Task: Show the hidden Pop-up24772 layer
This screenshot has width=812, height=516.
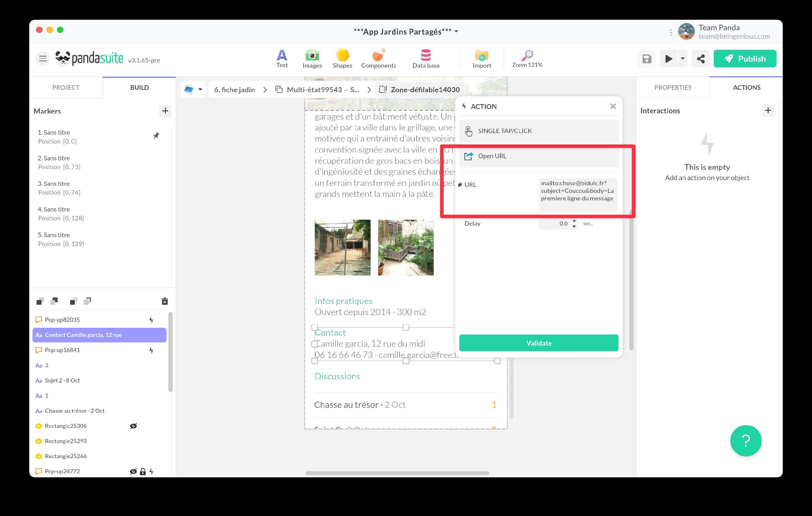Action: (x=133, y=471)
